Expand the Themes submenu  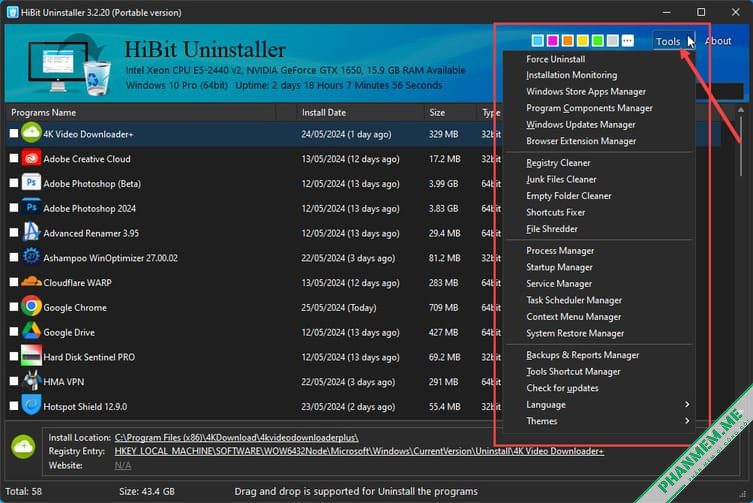click(x=599, y=421)
